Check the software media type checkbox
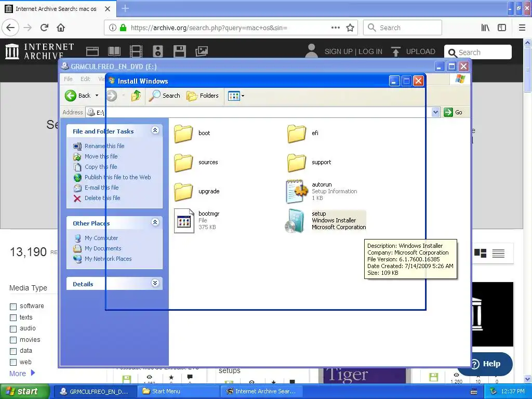This screenshot has width=532, height=399. pos(13,307)
